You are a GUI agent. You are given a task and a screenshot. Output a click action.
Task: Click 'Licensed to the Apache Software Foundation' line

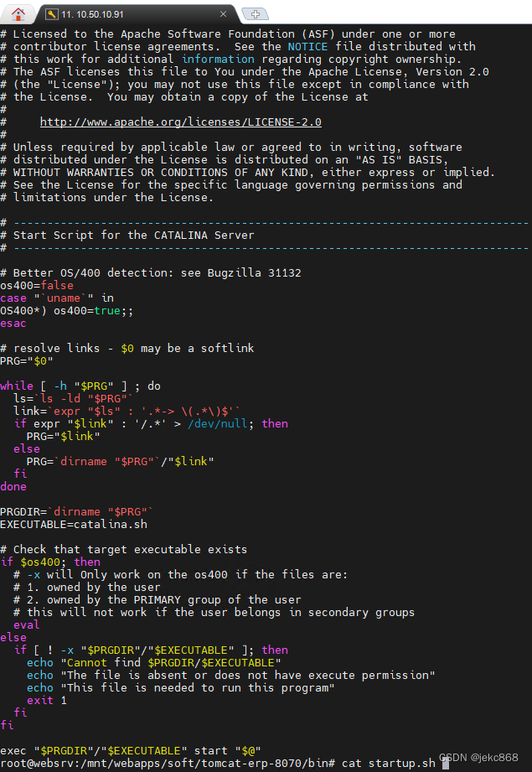[x=228, y=34]
